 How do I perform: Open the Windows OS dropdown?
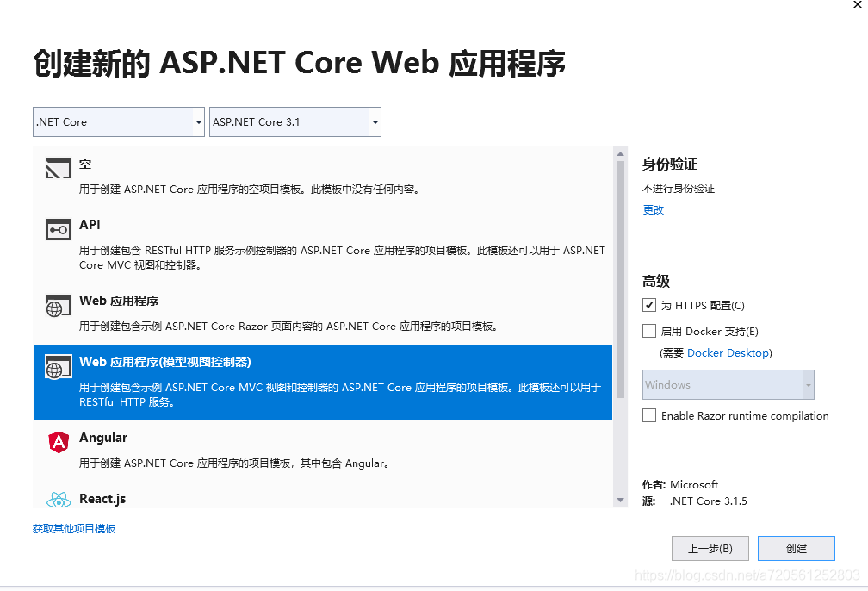coord(728,384)
